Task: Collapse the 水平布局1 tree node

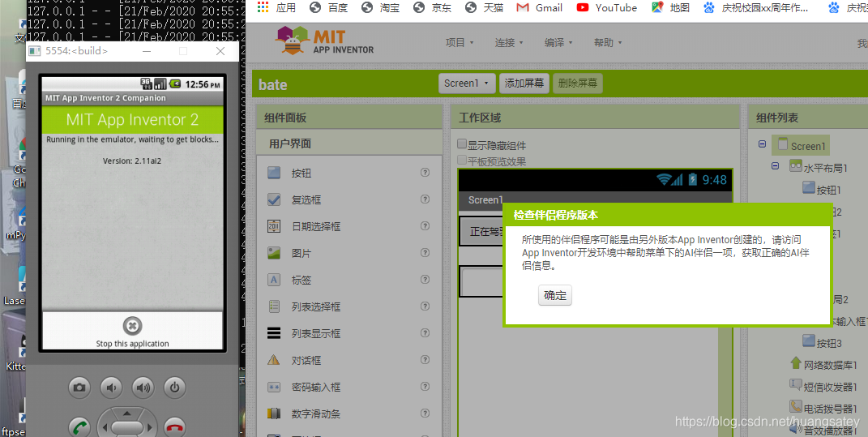Action: tap(775, 165)
